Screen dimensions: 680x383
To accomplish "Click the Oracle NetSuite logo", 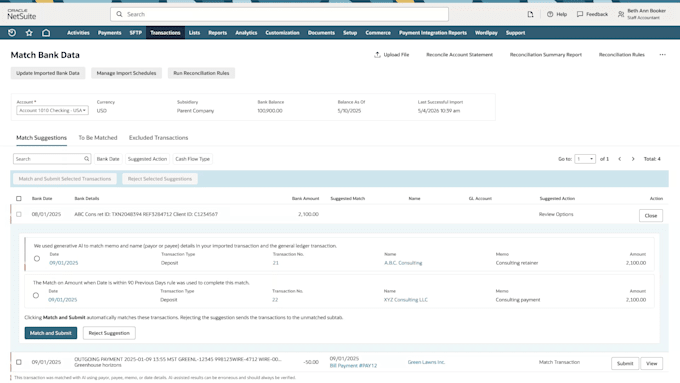I will [21, 14].
